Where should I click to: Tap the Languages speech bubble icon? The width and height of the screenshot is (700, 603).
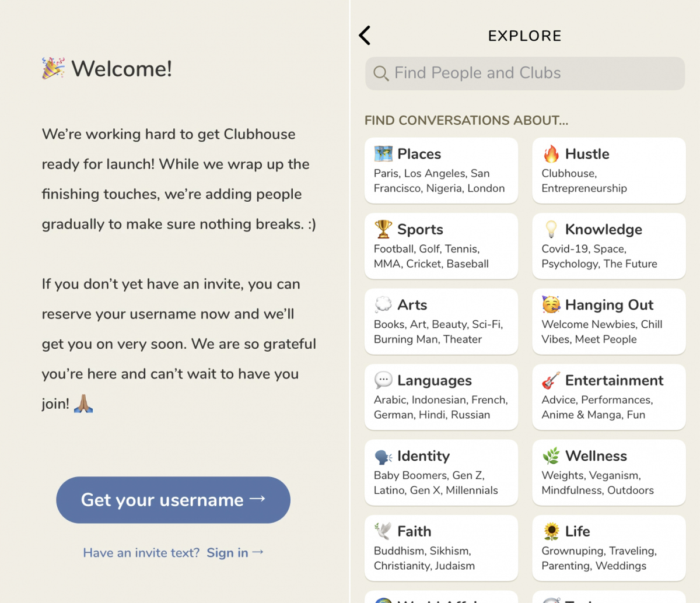point(383,380)
